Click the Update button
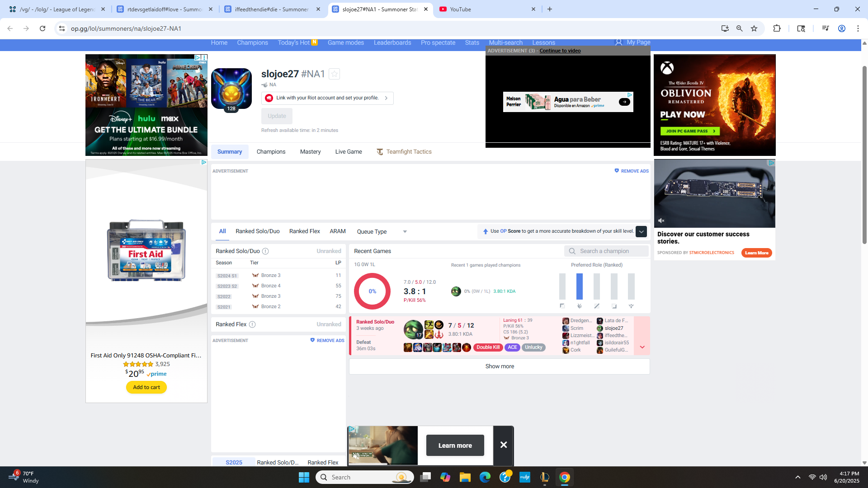 pyautogui.click(x=277, y=116)
